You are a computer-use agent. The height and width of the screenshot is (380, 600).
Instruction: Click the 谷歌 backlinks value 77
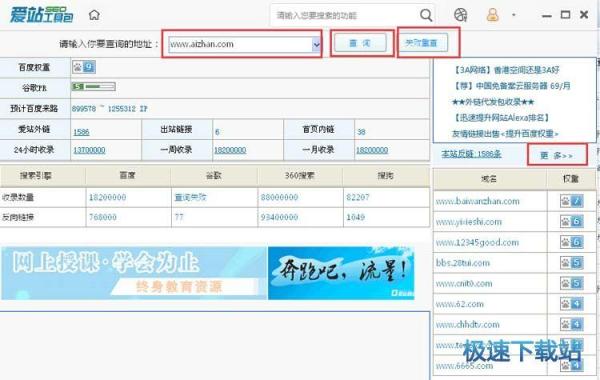point(179,217)
